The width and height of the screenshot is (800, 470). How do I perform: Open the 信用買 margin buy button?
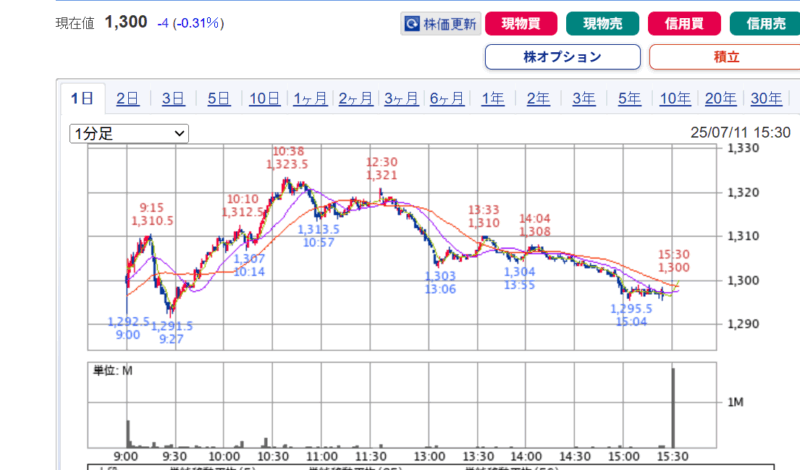point(684,23)
